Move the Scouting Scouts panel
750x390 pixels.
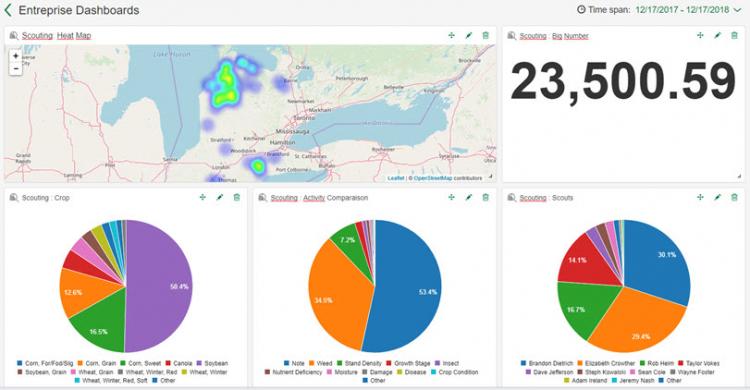point(700,197)
